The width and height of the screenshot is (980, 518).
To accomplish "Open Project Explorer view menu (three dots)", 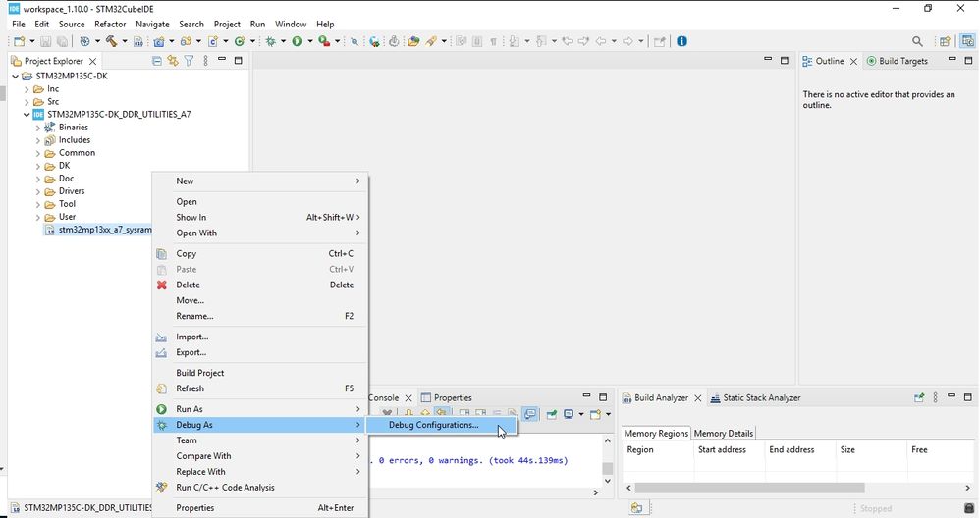I will point(205,61).
